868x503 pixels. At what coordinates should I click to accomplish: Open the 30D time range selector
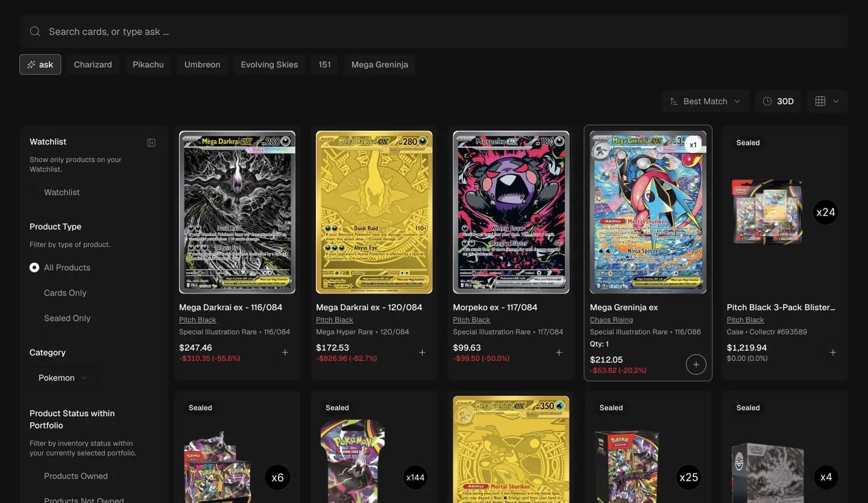pyautogui.click(x=778, y=101)
